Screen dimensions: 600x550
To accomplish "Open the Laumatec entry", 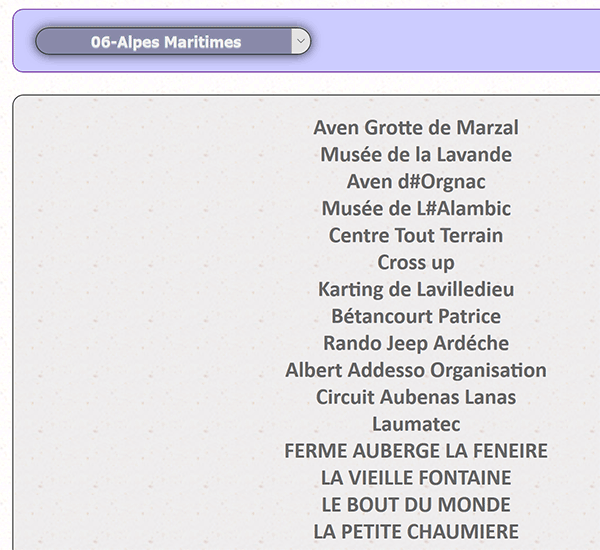I will point(416,424).
